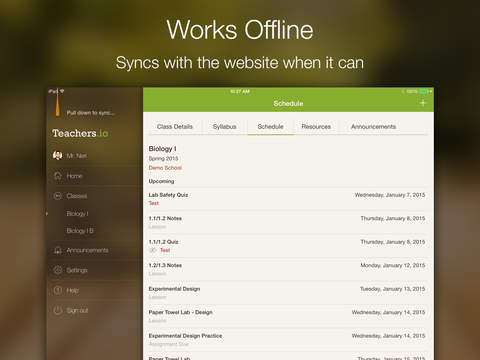The height and width of the screenshot is (360, 480).
Task: Open the Resources tab
Action: (x=316, y=127)
